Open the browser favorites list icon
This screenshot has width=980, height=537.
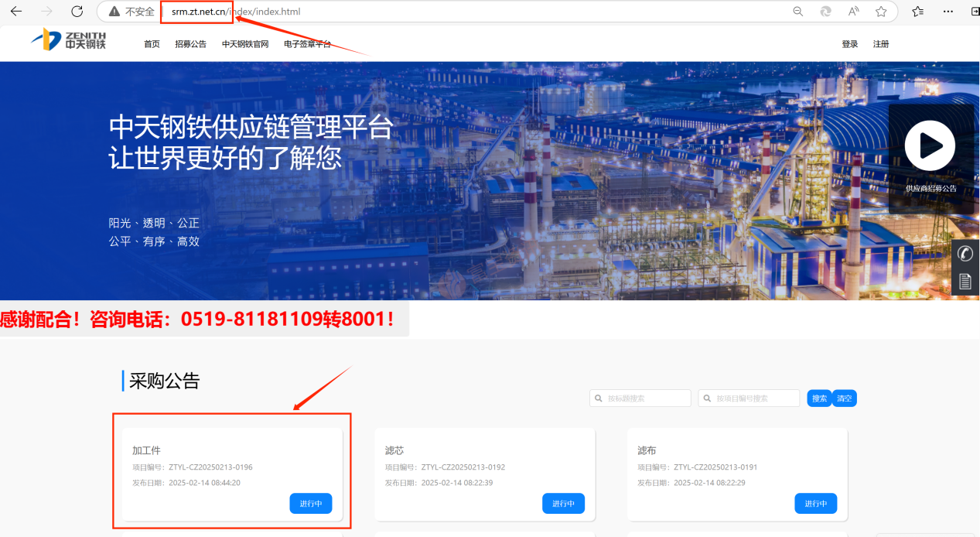coord(918,12)
